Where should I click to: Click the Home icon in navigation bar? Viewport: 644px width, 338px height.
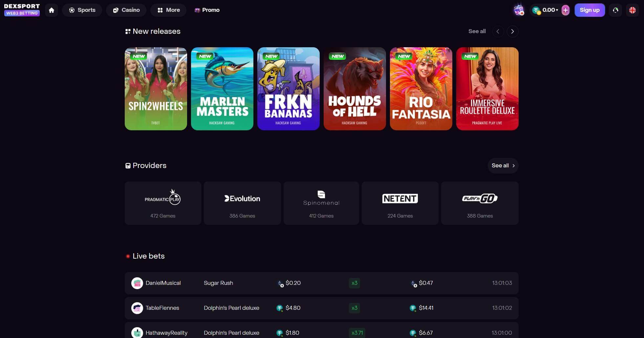(51, 10)
